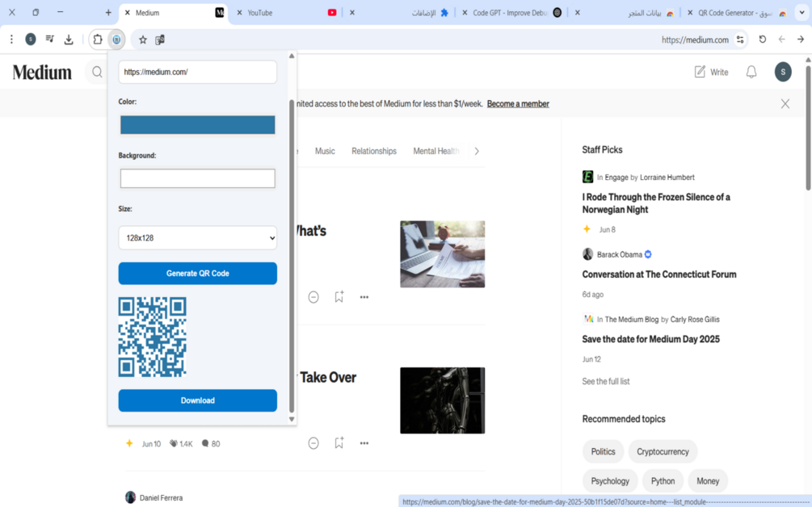Screen dimensions: 812x507
Task: Open the media control toolbar icon
Action: (x=50, y=40)
